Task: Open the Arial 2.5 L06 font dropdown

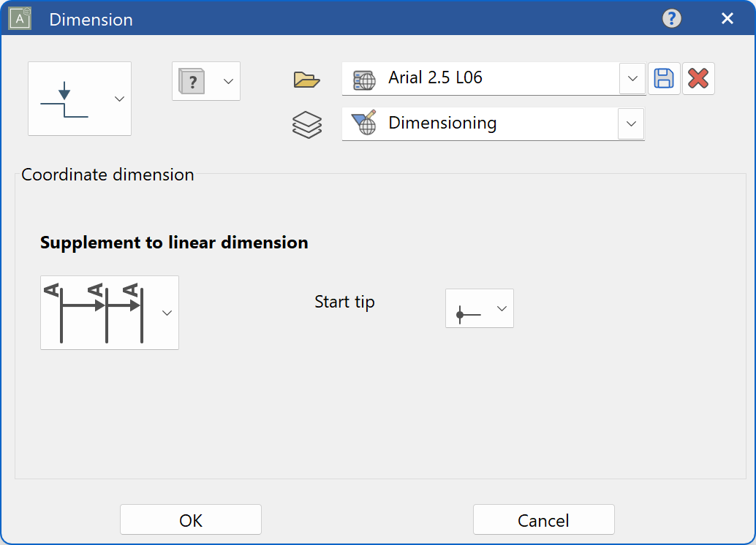Action: click(x=632, y=78)
